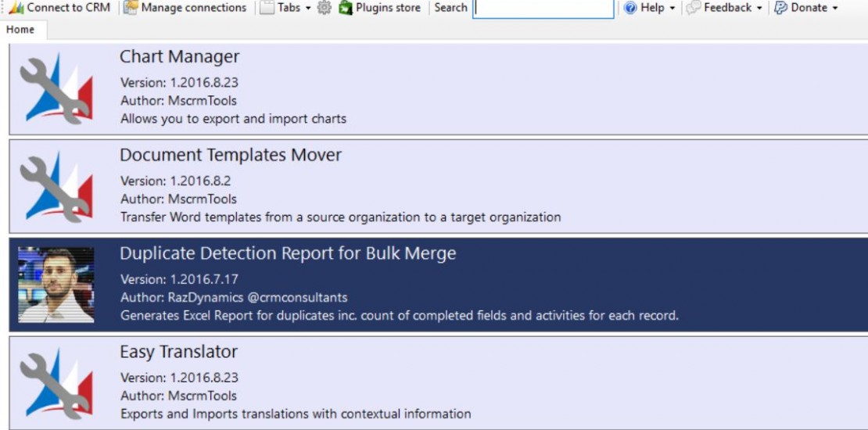Click the Plugins store bag icon
This screenshot has height=430, width=868.
point(346,8)
